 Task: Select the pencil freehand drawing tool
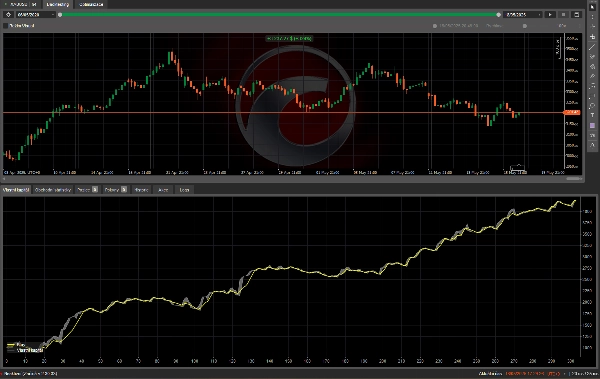(592, 76)
